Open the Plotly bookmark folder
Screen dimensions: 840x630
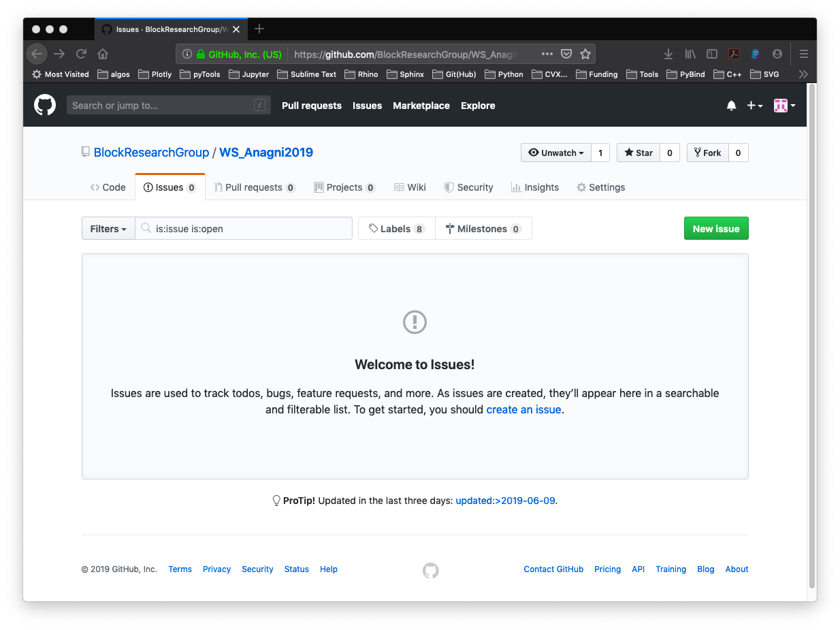pos(155,74)
